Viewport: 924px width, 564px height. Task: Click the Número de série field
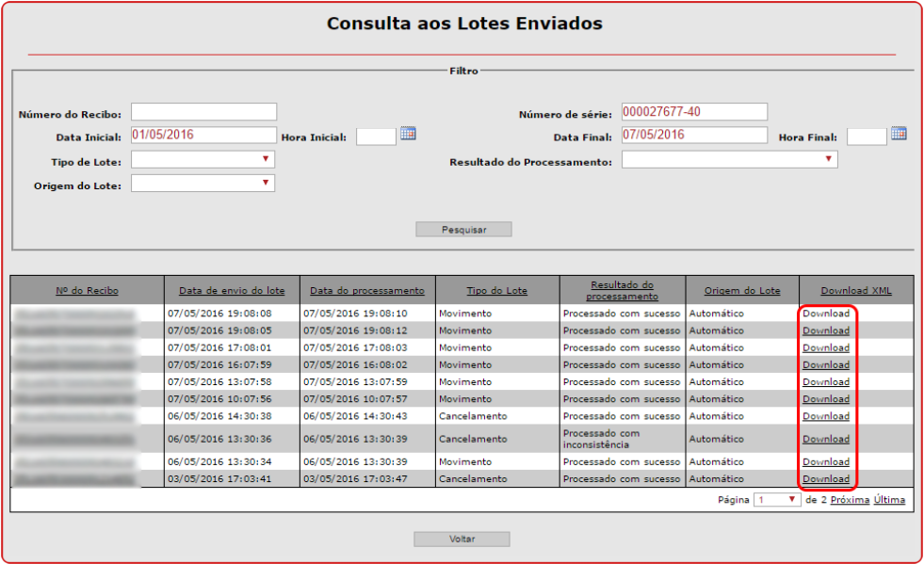(694, 112)
